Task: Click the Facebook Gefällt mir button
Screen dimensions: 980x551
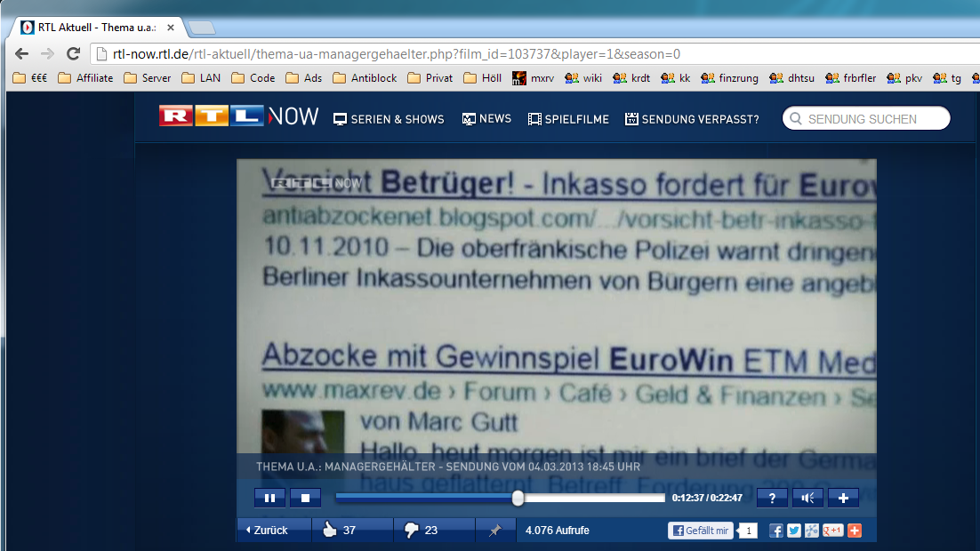Action: click(701, 531)
